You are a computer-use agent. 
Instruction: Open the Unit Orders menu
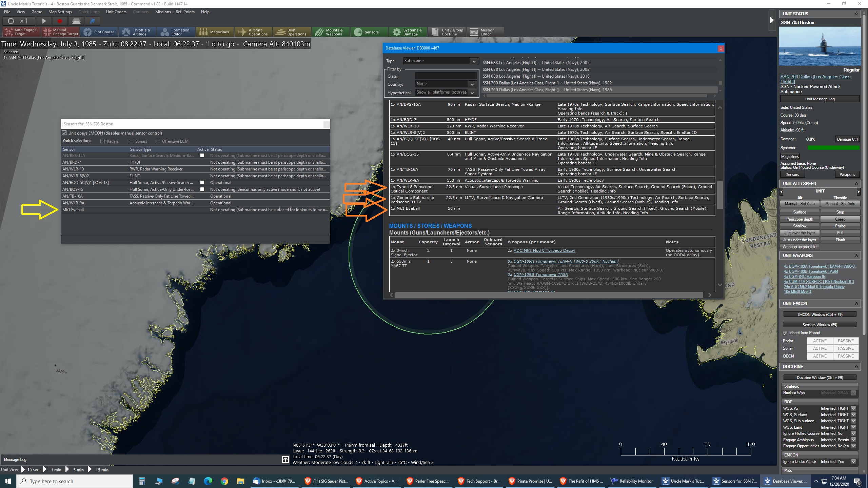(x=116, y=12)
